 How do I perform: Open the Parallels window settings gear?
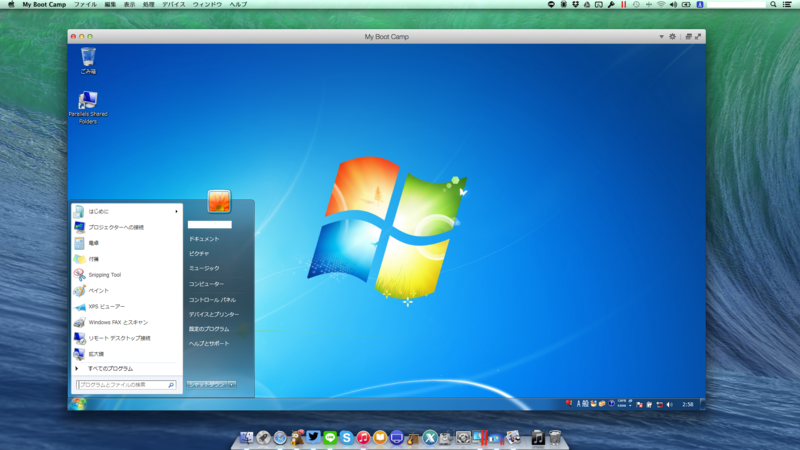point(672,37)
